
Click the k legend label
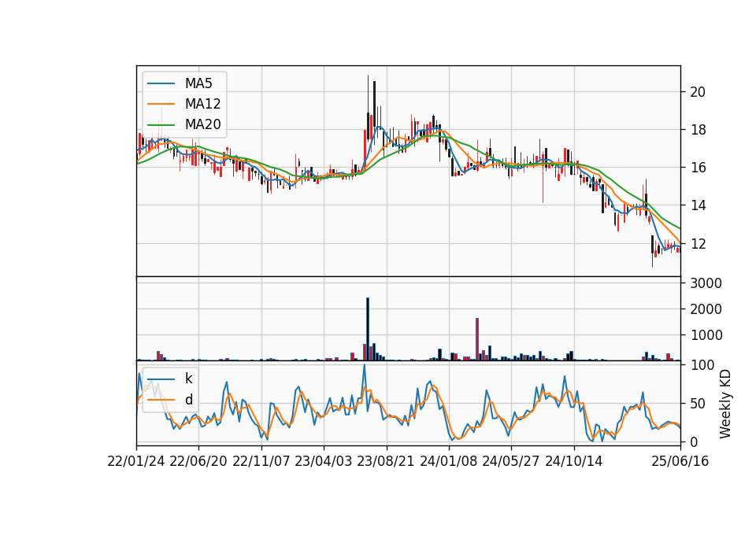pos(188,379)
